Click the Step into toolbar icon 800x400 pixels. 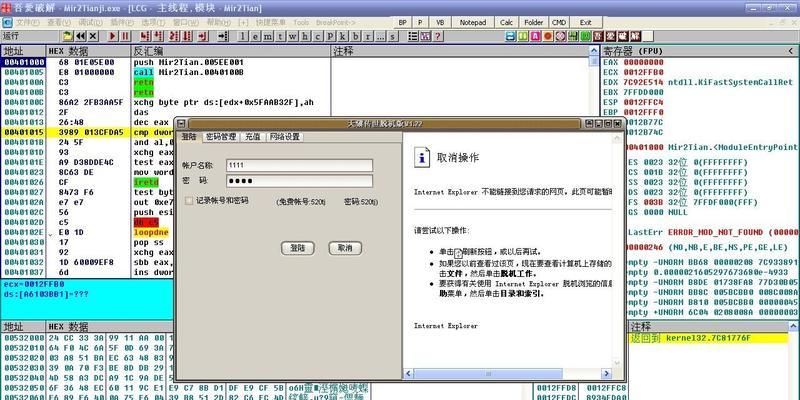point(145,36)
